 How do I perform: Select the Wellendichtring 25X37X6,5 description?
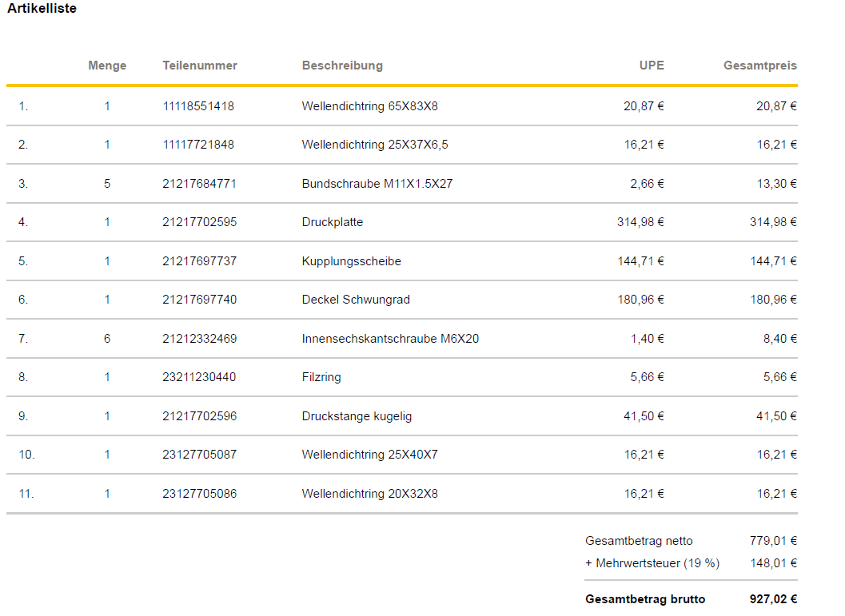click(375, 145)
